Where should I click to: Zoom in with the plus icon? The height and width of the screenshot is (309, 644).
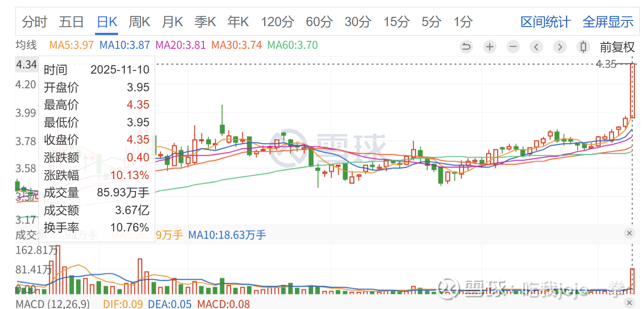click(x=490, y=47)
